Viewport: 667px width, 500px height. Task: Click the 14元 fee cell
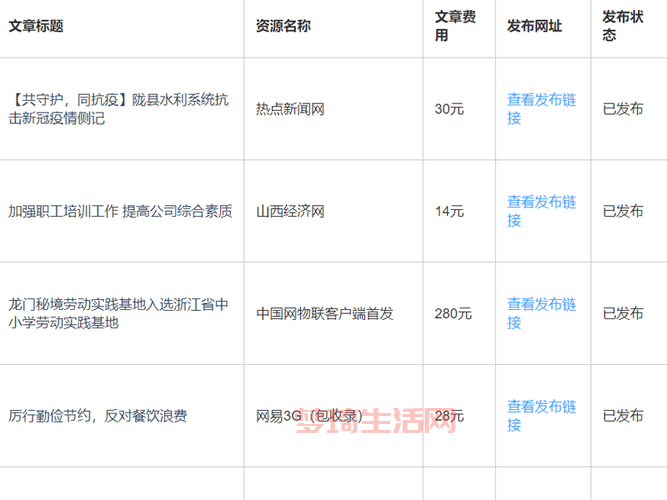tap(449, 211)
